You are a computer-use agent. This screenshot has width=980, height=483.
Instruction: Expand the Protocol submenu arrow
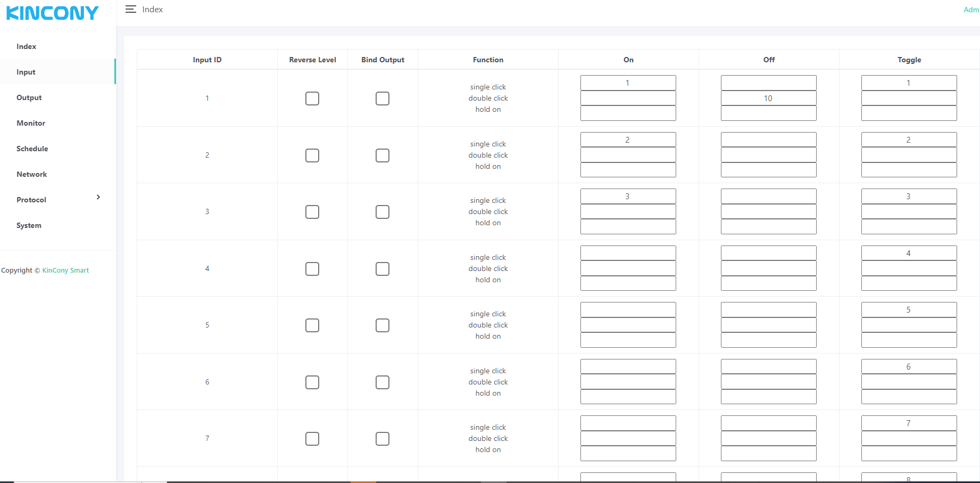[x=98, y=197]
